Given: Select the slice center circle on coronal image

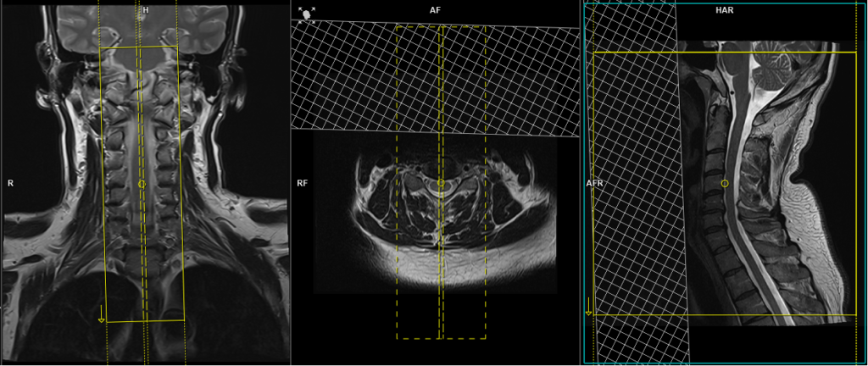Looking at the screenshot, I should coord(142,184).
